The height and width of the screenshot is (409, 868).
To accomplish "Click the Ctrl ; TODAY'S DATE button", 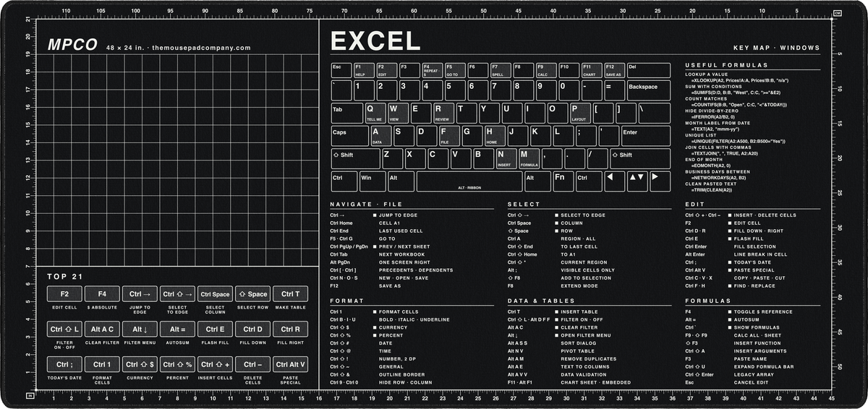I will tap(64, 364).
